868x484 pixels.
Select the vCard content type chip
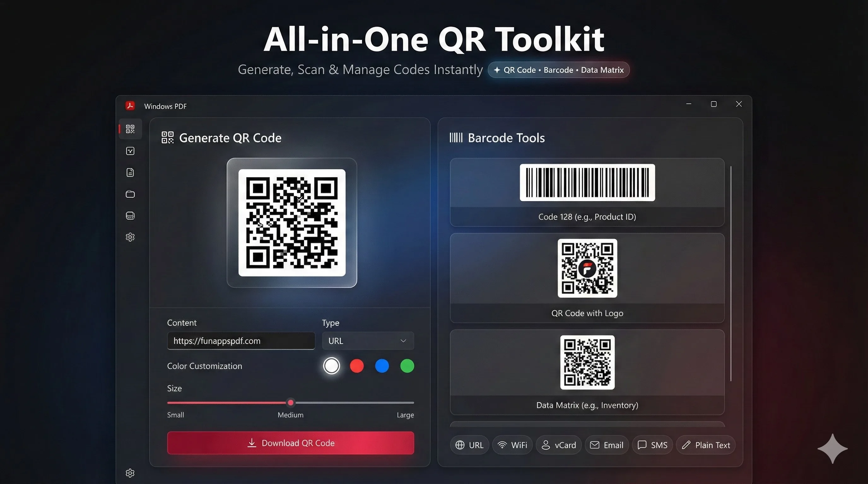tap(559, 445)
